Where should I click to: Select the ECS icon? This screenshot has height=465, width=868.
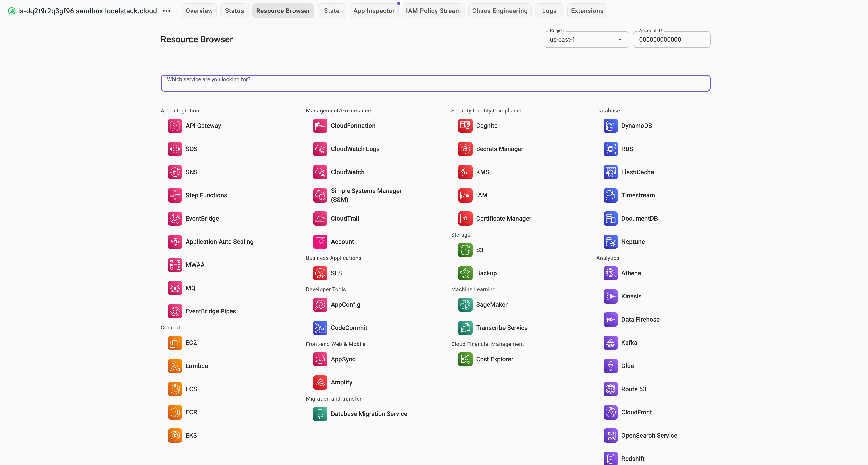[175, 390]
